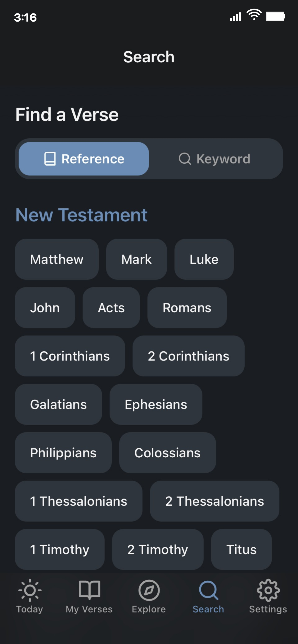Open the Philippians book
This screenshot has width=298, height=644.
point(63,453)
